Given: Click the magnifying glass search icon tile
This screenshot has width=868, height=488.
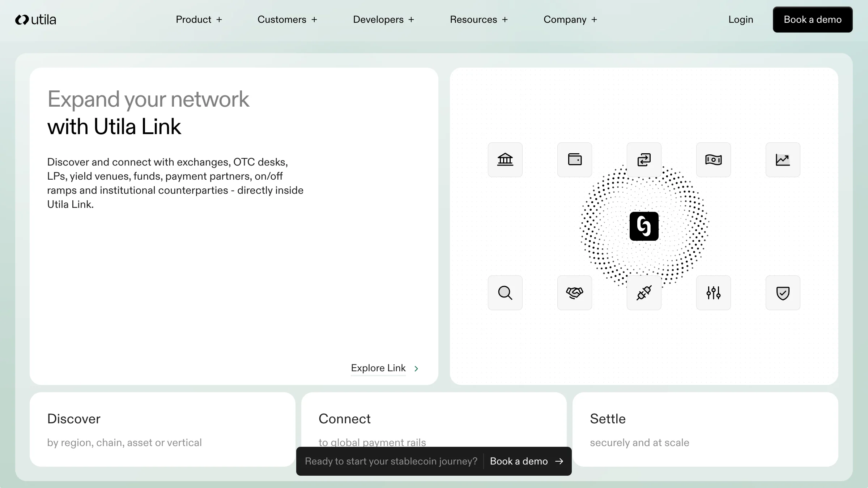Looking at the screenshot, I should (505, 292).
